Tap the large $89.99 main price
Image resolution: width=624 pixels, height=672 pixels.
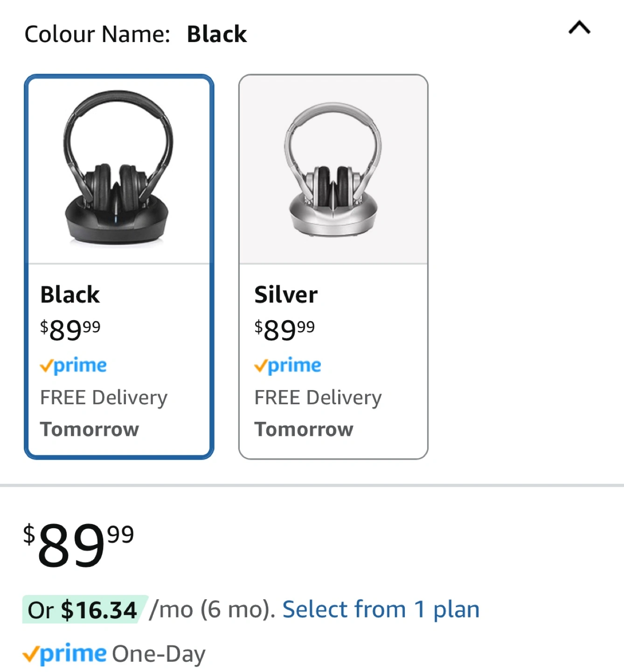(x=78, y=544)
